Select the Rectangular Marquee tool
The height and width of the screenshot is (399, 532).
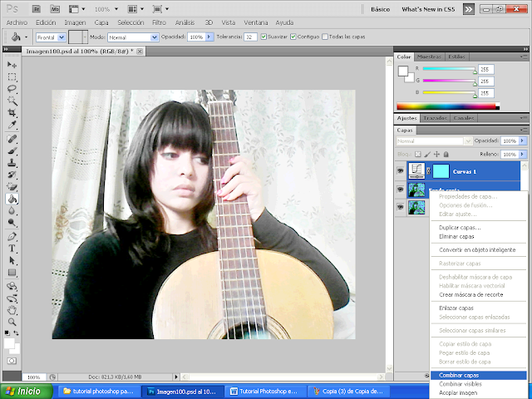coord(12,76)
